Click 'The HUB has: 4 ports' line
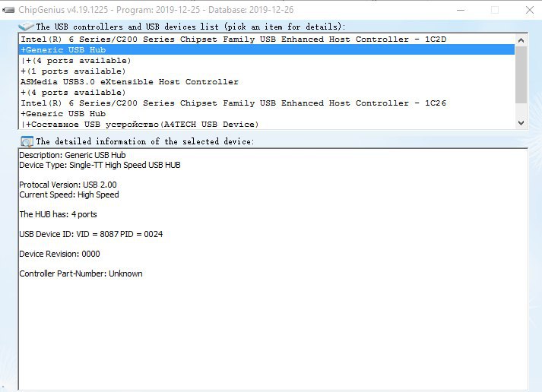Viewport: 542px width, 392px height. pyautogui.click(x=58, y=214)
